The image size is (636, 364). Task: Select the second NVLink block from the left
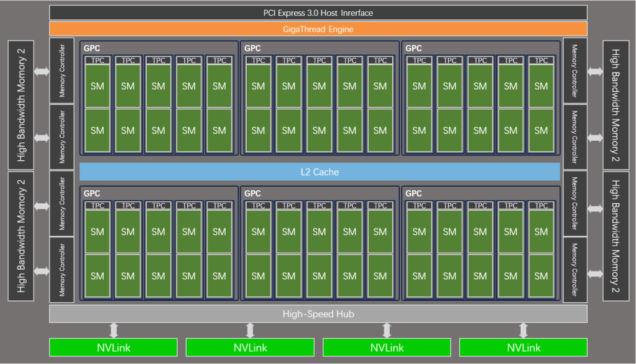[x=250, y=348]
